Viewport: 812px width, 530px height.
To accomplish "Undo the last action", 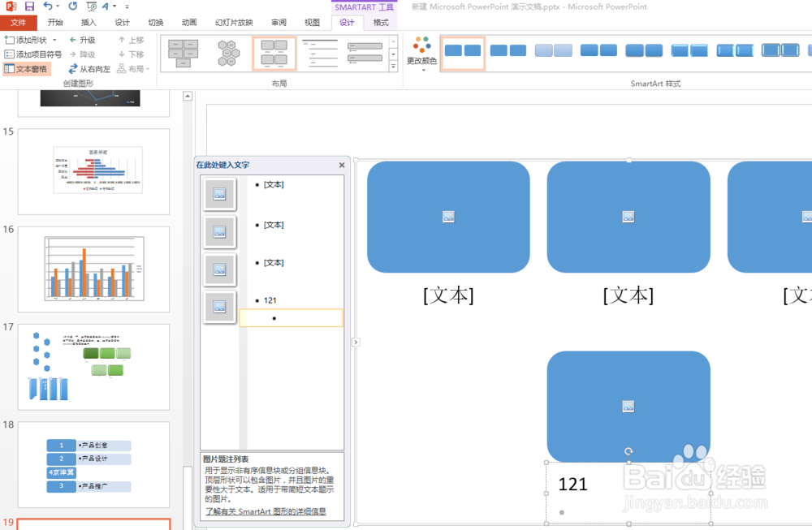I will point(48,6).
